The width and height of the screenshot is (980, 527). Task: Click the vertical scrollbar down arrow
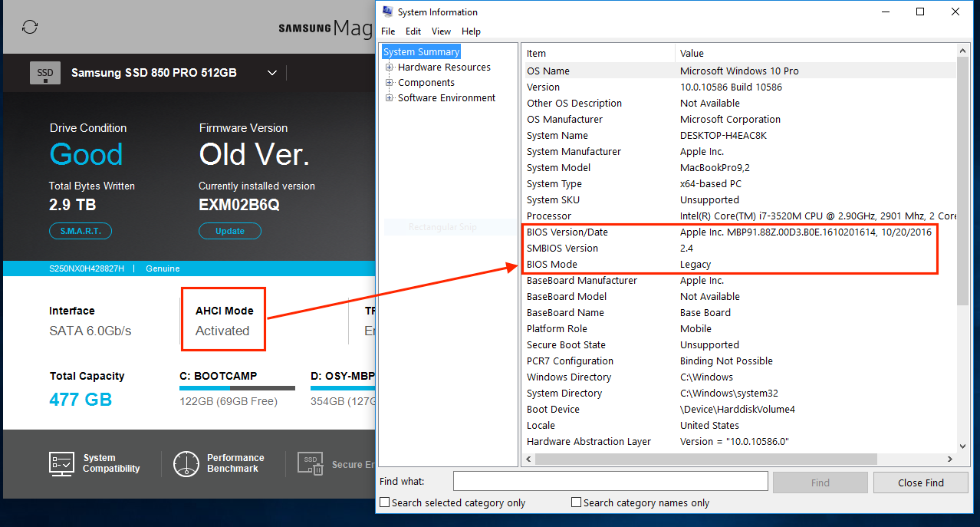click(x=963, y=446)
